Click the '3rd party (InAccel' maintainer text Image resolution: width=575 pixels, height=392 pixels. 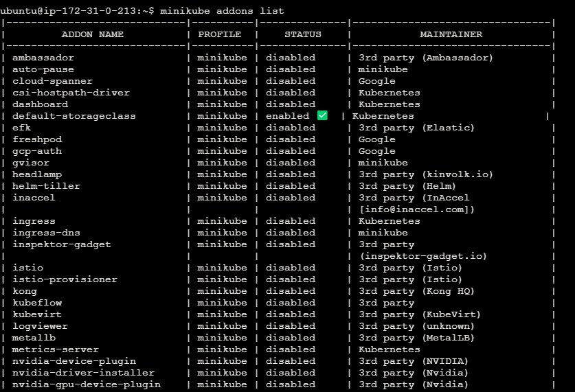click(x=414, y=198)
